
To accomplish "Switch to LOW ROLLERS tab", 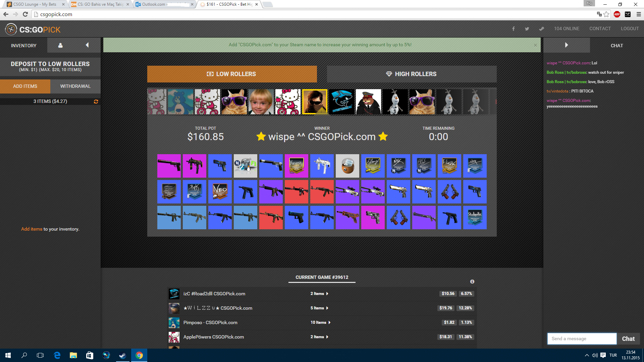I will tap(232, 74).
